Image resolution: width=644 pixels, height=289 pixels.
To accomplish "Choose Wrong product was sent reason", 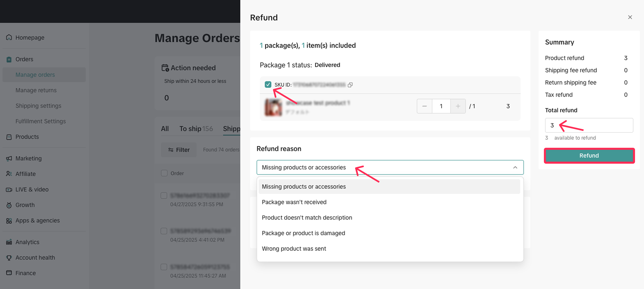I will coord(294,249).
